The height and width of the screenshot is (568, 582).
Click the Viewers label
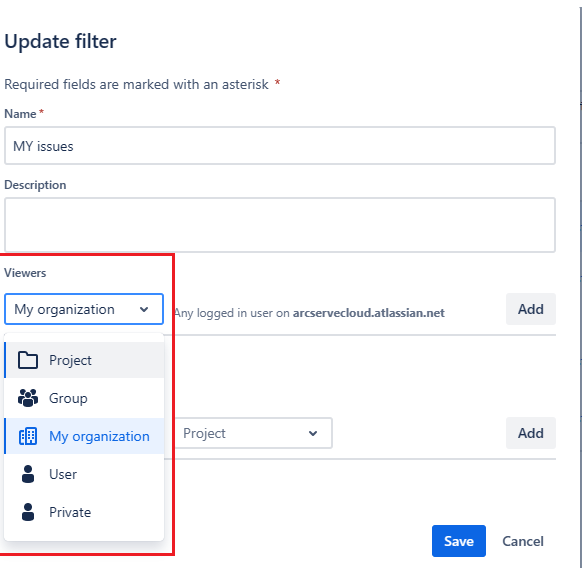tap(25, 273)
